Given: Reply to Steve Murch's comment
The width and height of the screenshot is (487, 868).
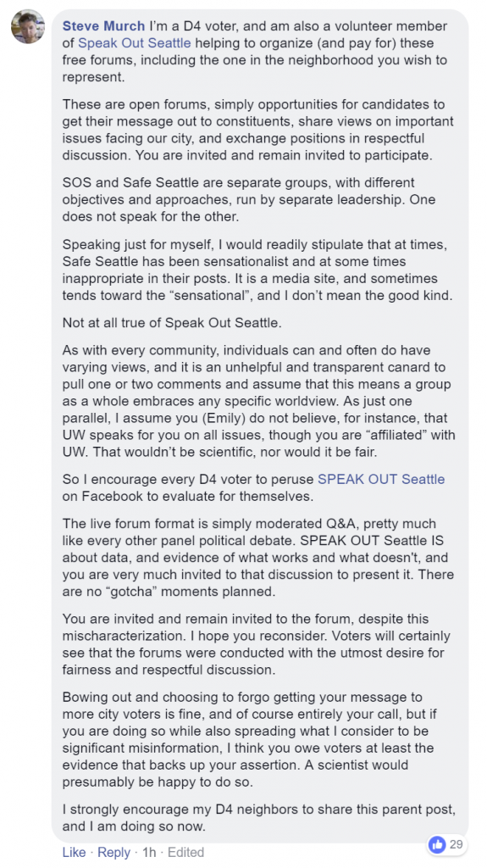Looking at the screenshot, I should click(113, 852).
